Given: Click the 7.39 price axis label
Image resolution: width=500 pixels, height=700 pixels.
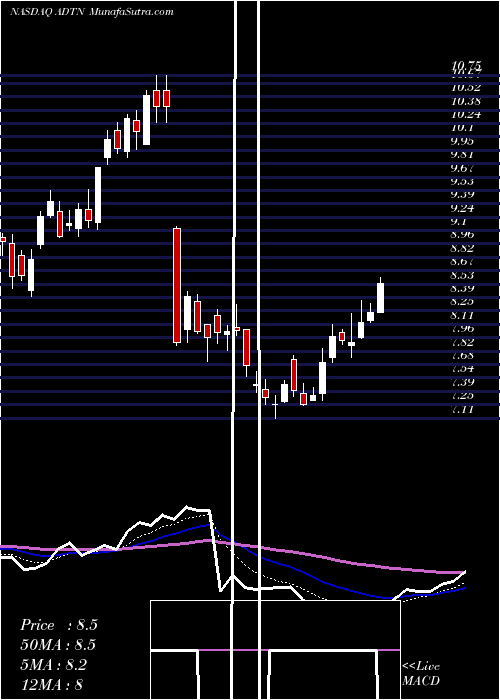Looking at the screenshot, I should click(x=463, y=382).
